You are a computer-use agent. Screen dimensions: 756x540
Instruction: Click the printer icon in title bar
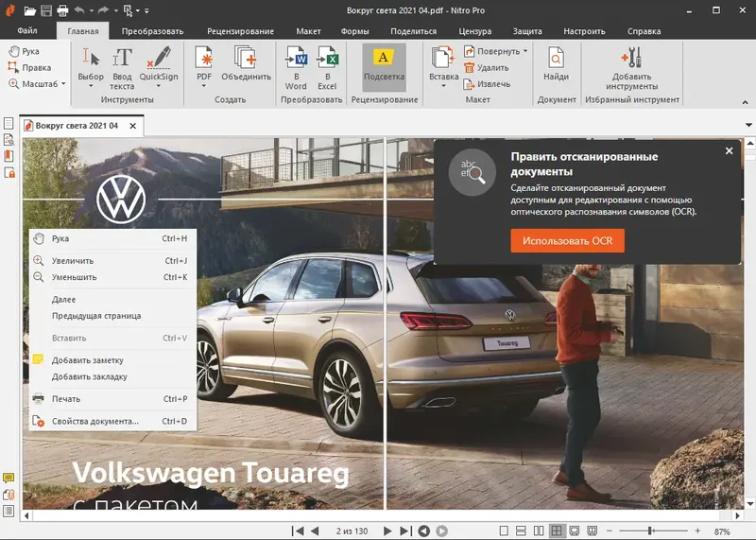tap(62, 10)
